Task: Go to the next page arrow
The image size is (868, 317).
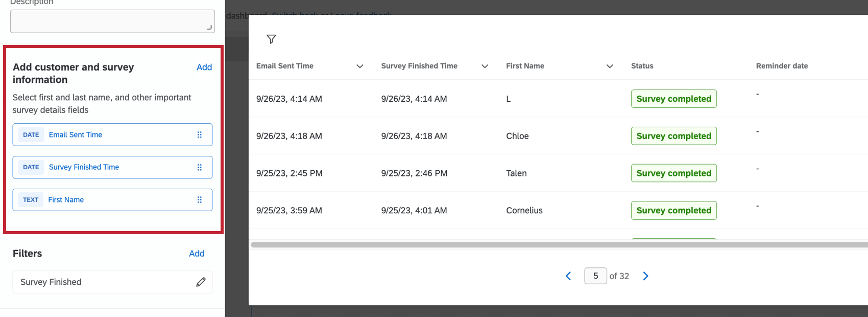Action: (x=646, y=276)
